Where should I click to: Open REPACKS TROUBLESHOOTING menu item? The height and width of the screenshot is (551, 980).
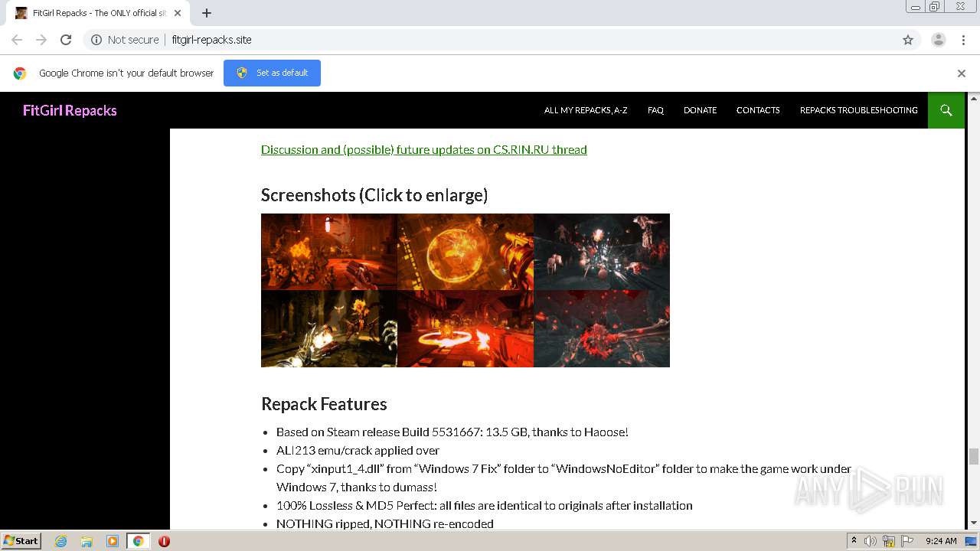tap(859, 110)
